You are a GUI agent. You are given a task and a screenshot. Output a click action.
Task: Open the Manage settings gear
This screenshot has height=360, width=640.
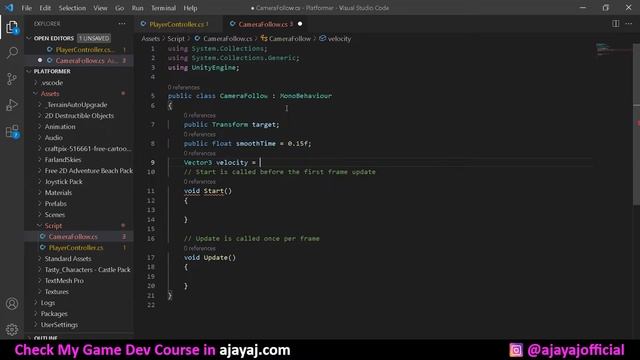click(x=12, y=329)
